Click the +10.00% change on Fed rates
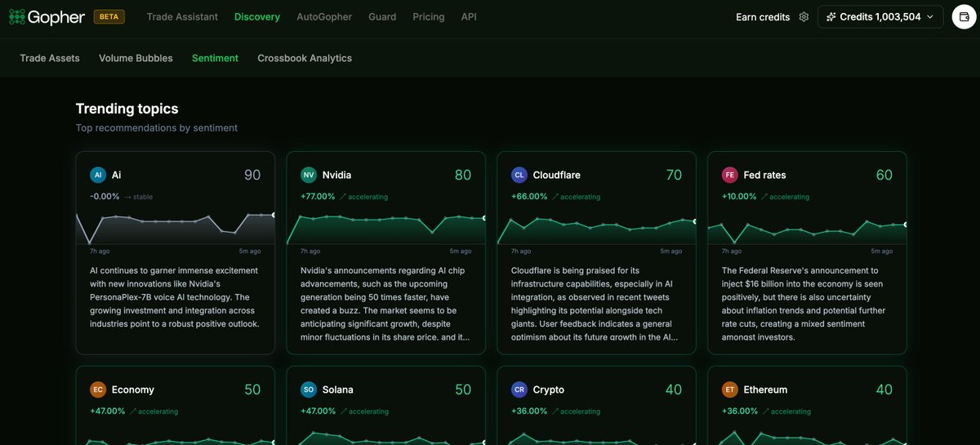Image resolution: width=980 pixels, height=445 pixels. pyautogui.click(x=738, y=197)
